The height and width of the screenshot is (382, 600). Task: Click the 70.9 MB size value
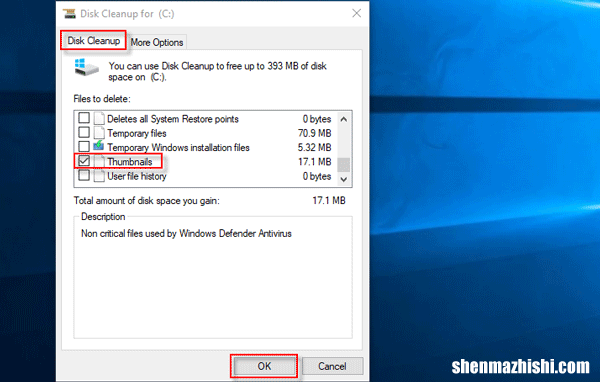315,133
